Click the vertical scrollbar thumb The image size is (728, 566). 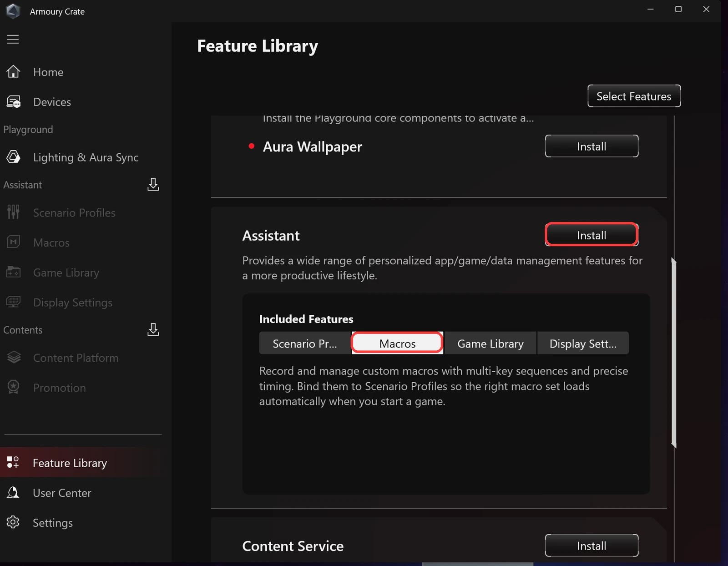(674, 353)
